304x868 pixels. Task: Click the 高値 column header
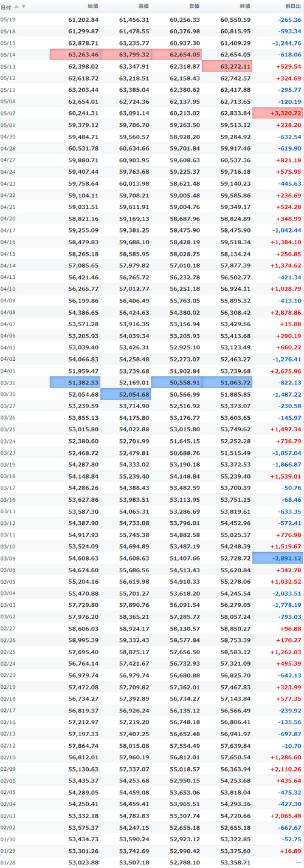(143, 6)
